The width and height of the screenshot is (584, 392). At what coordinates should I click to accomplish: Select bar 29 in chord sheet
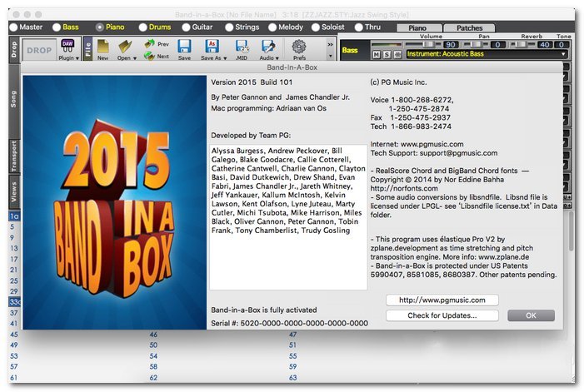point(14,291)
